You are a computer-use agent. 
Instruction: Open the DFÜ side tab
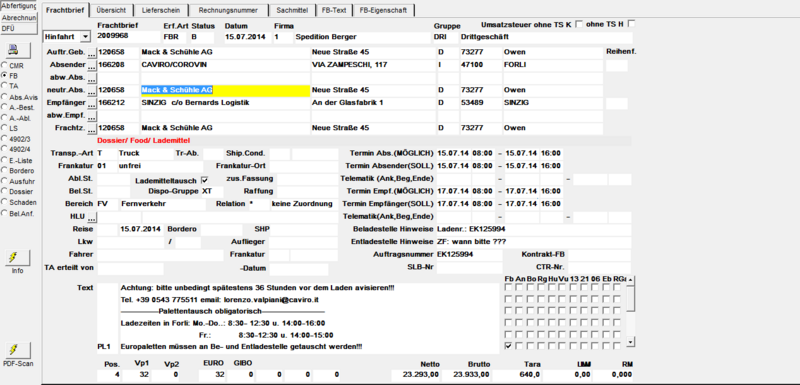pos(19,29)
